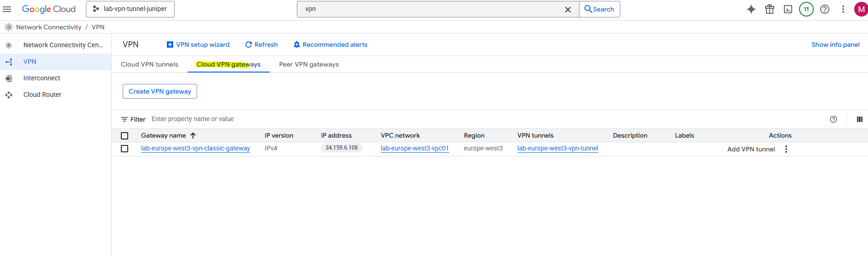Click the Search button
The image size is (868, 256).
pyautogui.click(x=600, y=9)
